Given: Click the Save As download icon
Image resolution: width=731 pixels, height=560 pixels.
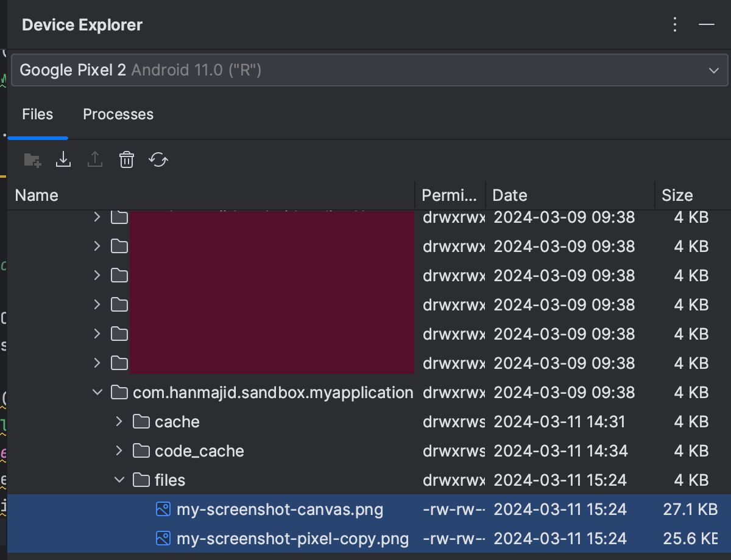Looking at the screenshot, I should point(63,159).
